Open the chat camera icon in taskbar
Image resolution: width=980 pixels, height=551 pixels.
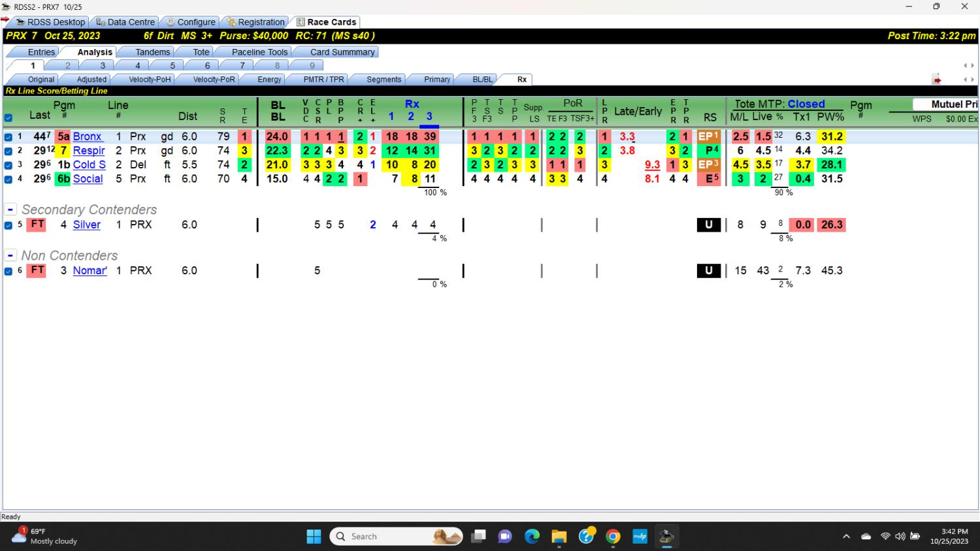click(505, 537)
